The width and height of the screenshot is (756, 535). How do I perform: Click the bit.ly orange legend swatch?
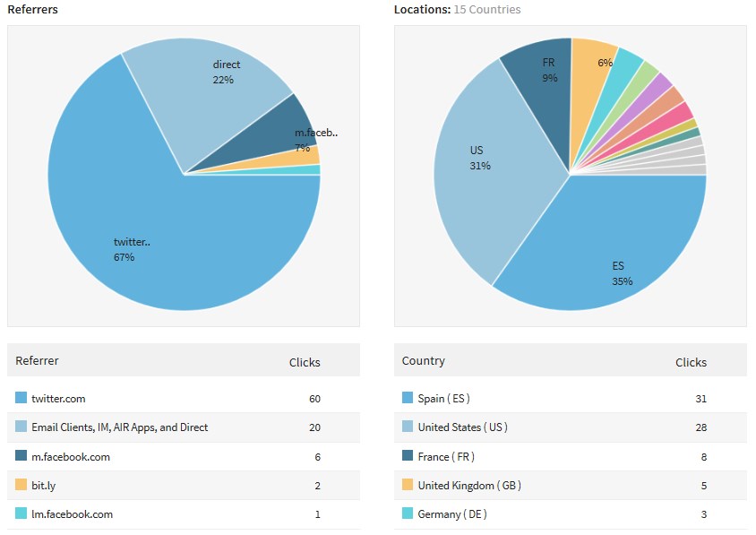(x=21, y=485)
